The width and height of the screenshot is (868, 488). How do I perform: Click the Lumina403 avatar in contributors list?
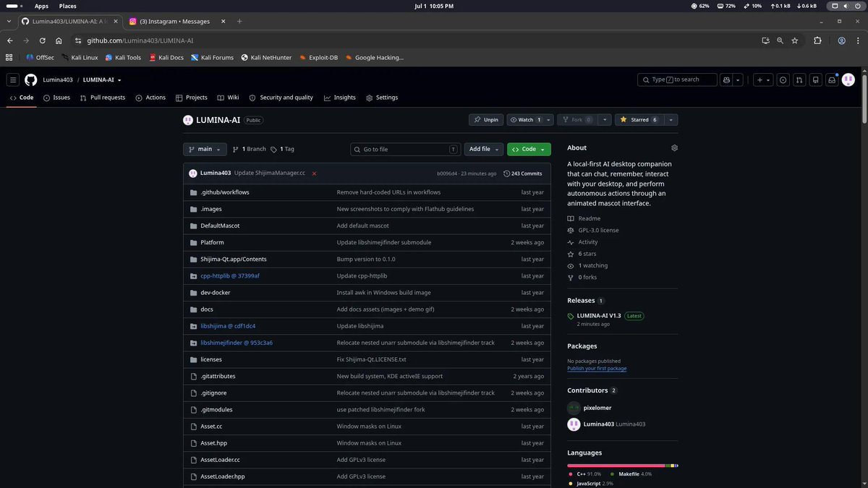tap(573, 424)
